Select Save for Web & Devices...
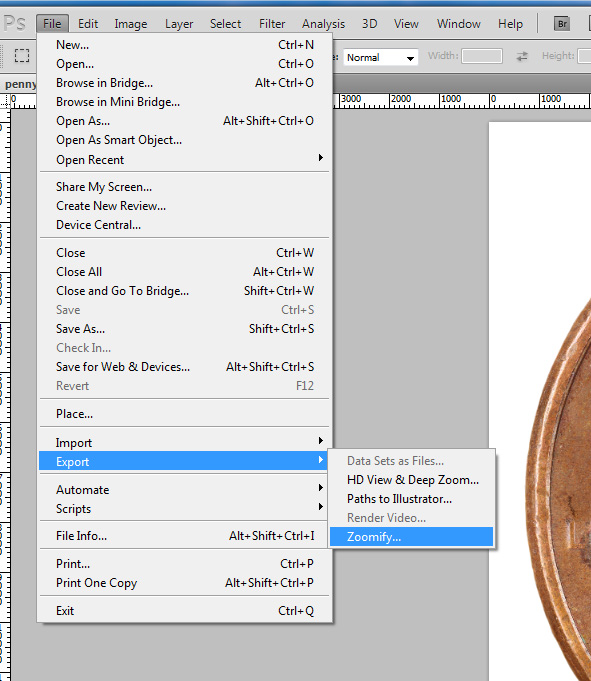Screen dimensions: 591x681 (185, 367)
